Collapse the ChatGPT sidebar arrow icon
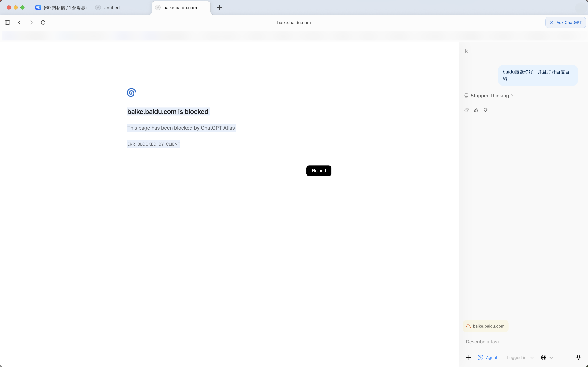Screen dimensions: 588x367 point(467,51)
